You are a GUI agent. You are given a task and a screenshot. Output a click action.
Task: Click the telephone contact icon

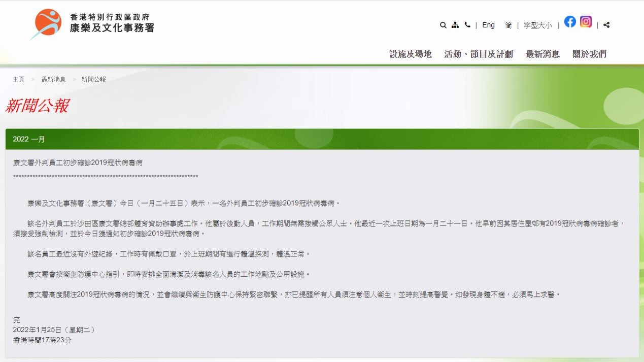point(467,25)
